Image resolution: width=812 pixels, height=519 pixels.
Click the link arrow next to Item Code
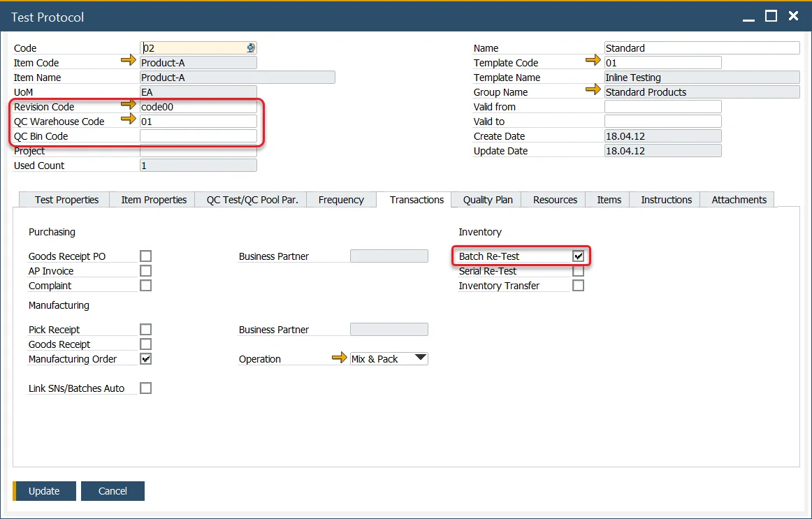[x=129, y=61]
